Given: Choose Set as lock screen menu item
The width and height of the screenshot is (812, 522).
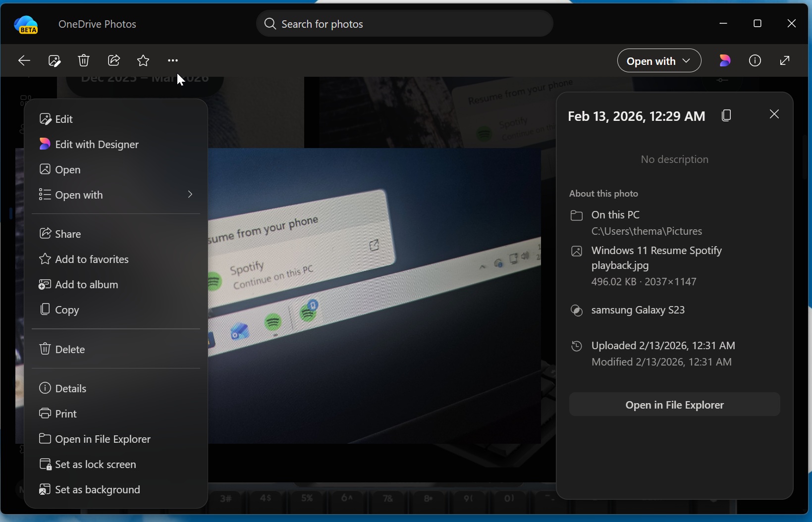Looking at the screenshot, I should (x=116, y=464).
